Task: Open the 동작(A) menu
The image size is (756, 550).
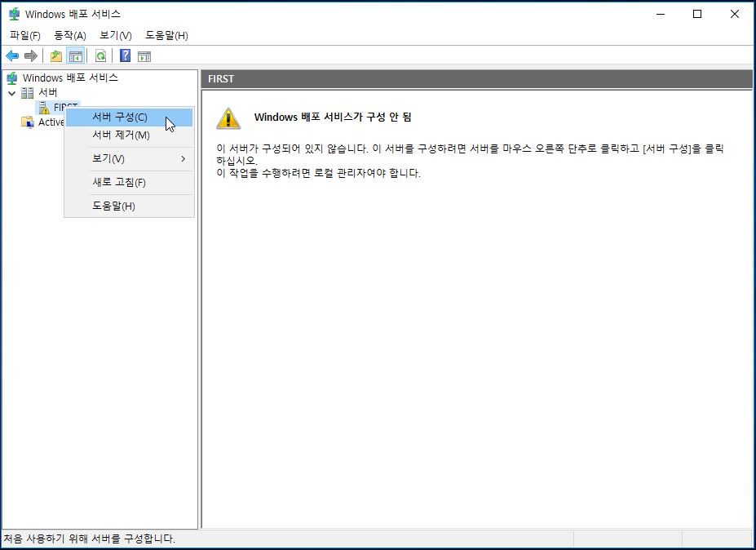Action: 70,35
